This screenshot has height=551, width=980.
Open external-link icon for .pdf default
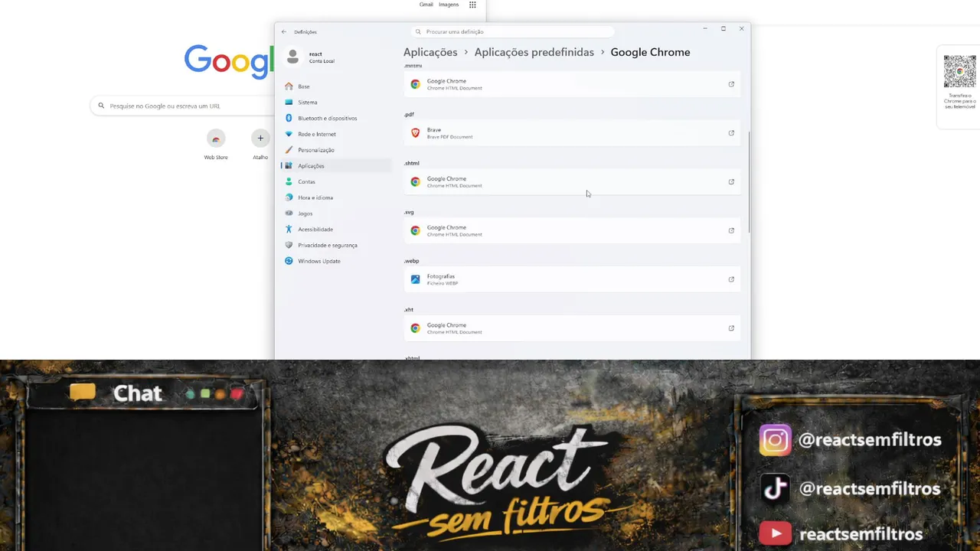point(731,133)
